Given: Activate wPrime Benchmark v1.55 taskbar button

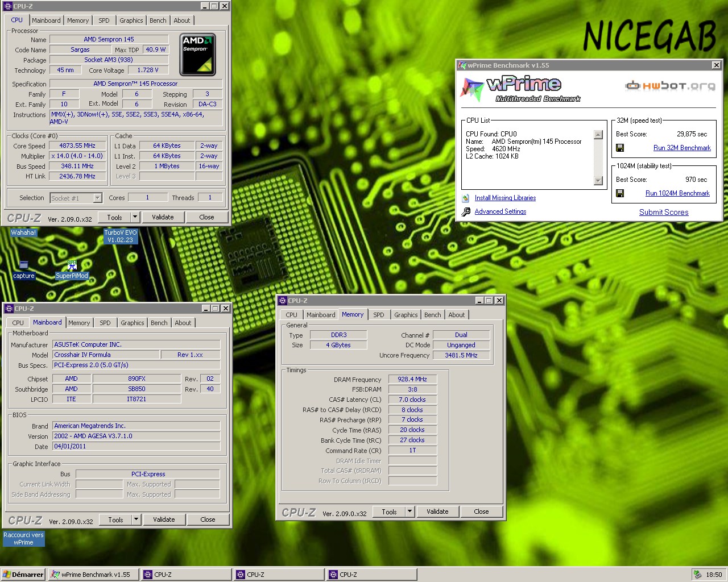Looking at the screenshot, I should (x=93, y=575).
